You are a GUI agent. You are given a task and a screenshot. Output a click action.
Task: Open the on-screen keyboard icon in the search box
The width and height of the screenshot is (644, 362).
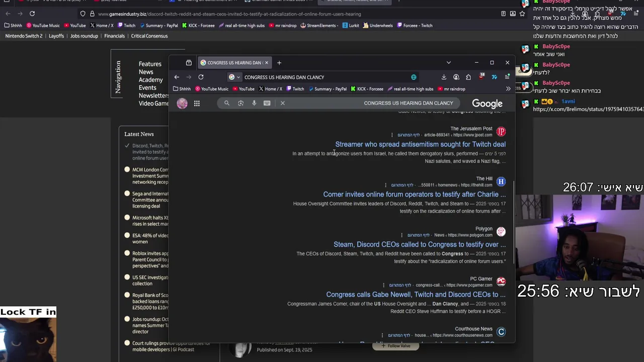[267, 103]
